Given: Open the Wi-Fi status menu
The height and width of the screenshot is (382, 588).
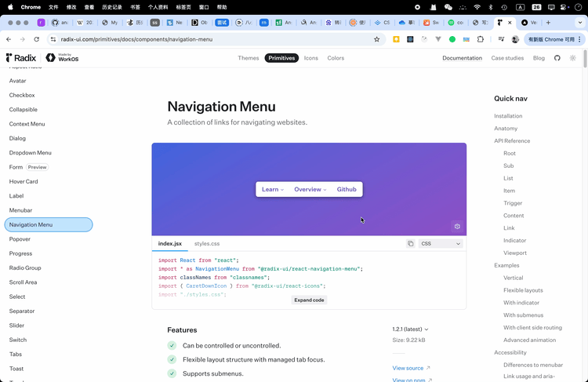Looking at the screenshot, I should [477, 7].
